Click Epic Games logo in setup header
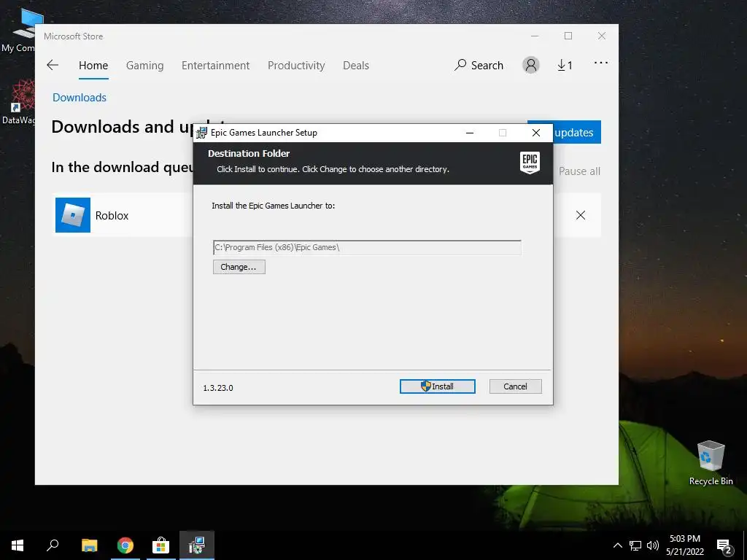The image size is (747, 560). (x=530, y=163)
